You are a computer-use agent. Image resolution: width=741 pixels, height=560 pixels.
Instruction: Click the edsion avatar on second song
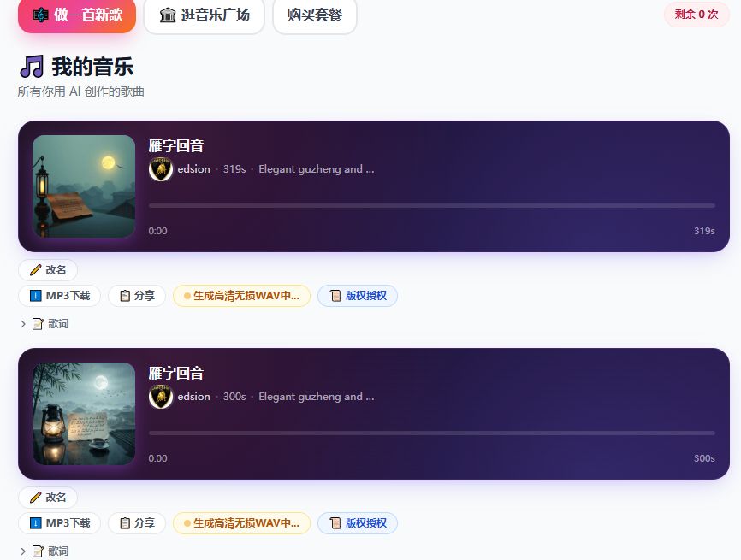pos(161,397)
